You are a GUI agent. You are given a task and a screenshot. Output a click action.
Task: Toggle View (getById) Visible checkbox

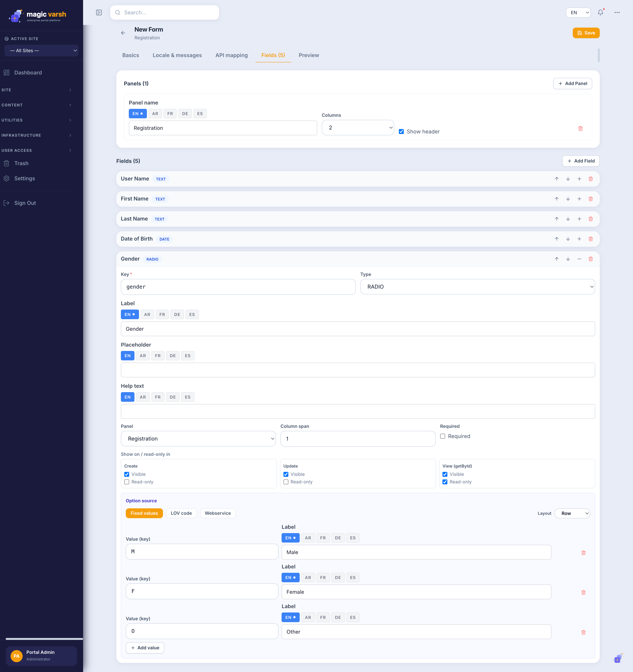[445, 474]
